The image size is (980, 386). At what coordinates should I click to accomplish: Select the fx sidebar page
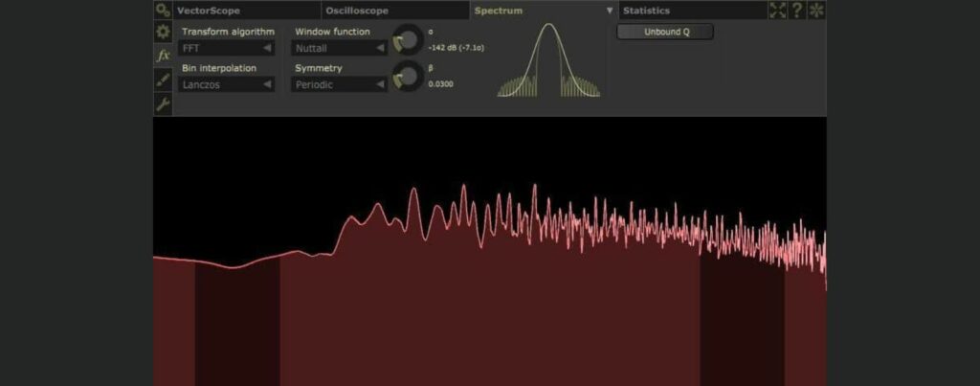(x=164, y=56)
